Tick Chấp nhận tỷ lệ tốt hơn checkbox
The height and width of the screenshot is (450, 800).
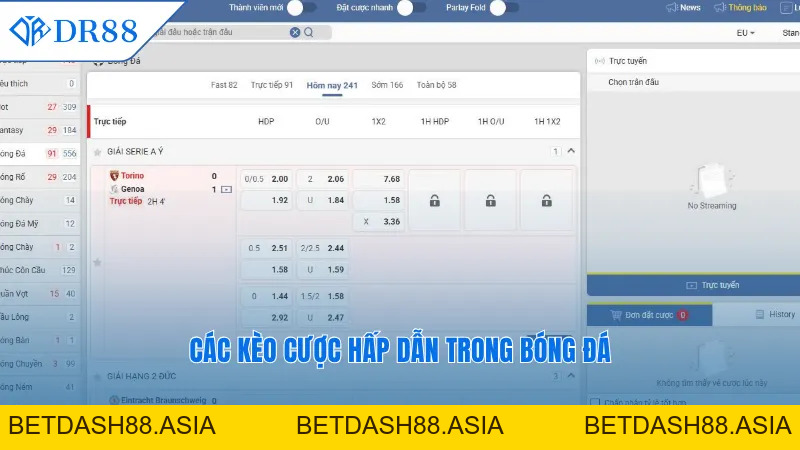point(595,403)
